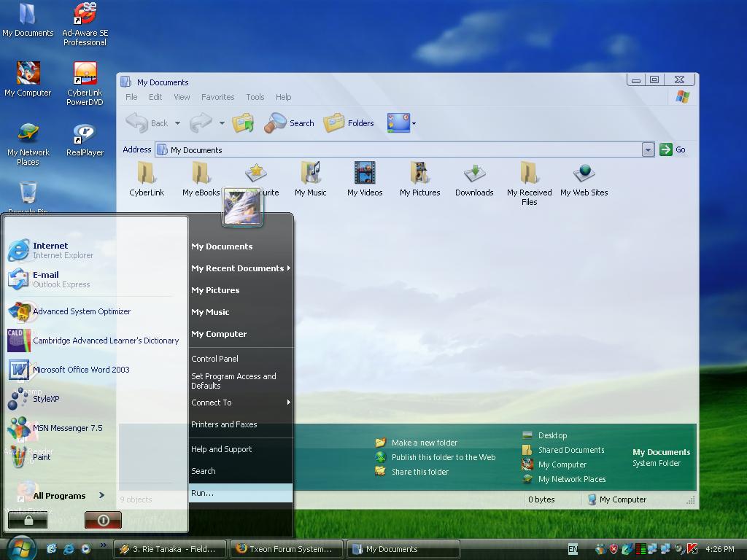Click Kaspersky icon in system tray

pos(692,548)
